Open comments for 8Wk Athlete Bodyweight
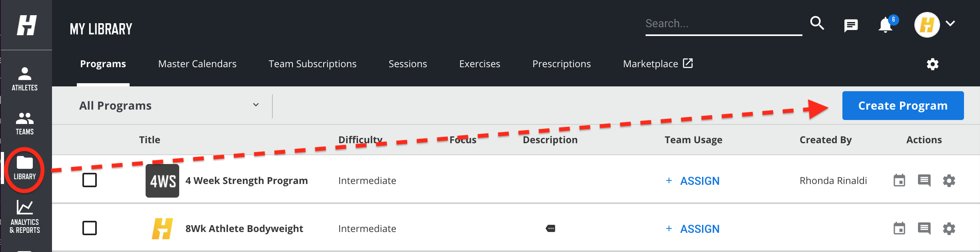 (x=924, y=228)
